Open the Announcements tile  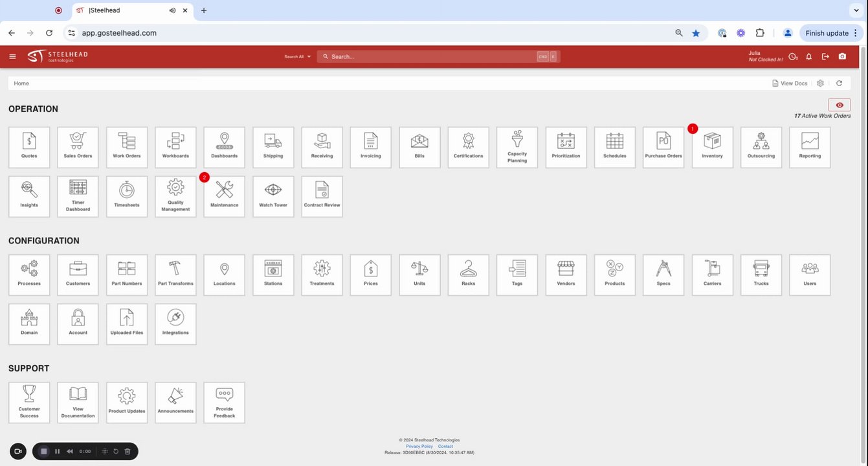click(175, 403)
